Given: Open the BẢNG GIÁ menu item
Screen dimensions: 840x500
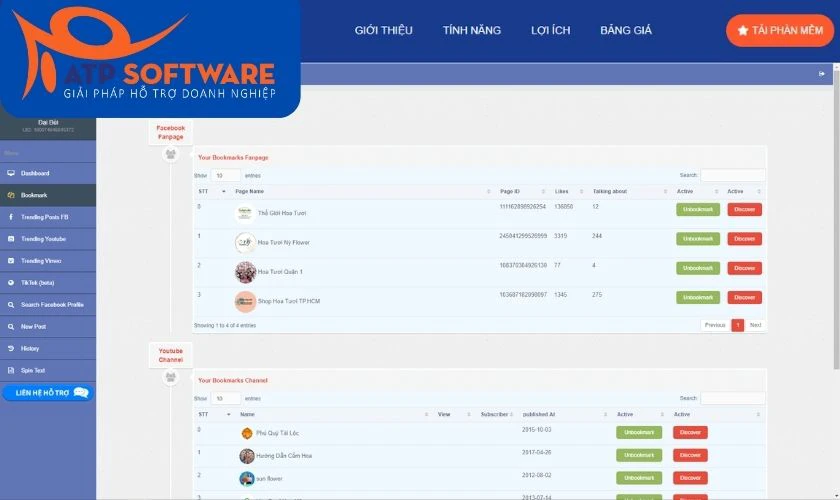Looking at the screenshot, I should pos(626,30).
